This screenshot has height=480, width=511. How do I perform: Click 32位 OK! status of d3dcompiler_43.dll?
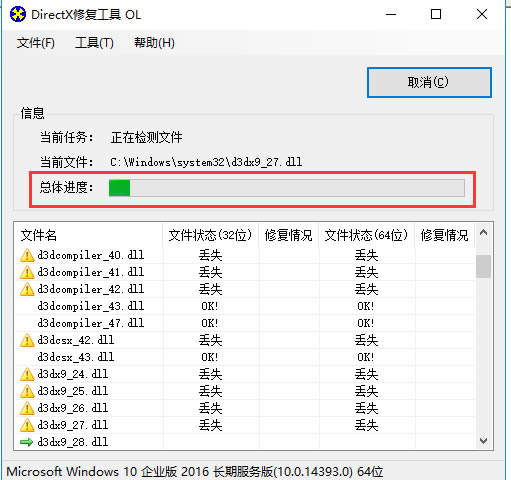coord(210,306)
